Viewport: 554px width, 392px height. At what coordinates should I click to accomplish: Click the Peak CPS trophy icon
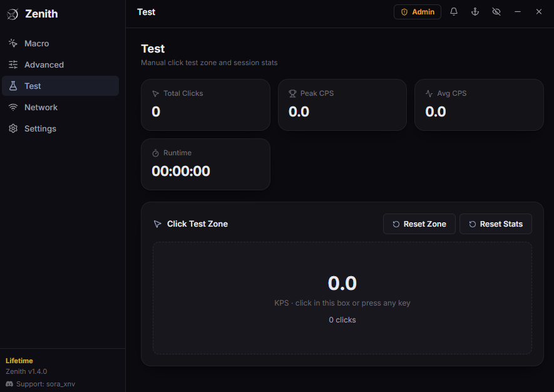pyautogui.click(x=292, y=93)
